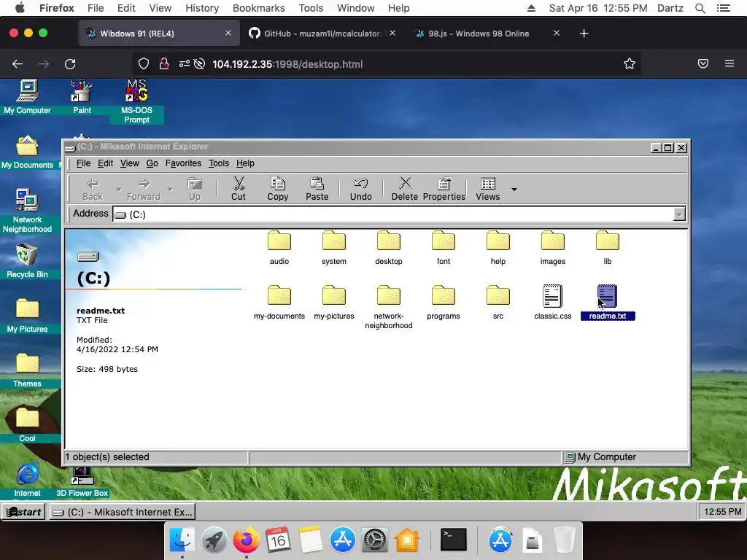Screen dimensions: 747x560
Task: Click the 3D Flower Box shortcut
Action: [82, 483]
